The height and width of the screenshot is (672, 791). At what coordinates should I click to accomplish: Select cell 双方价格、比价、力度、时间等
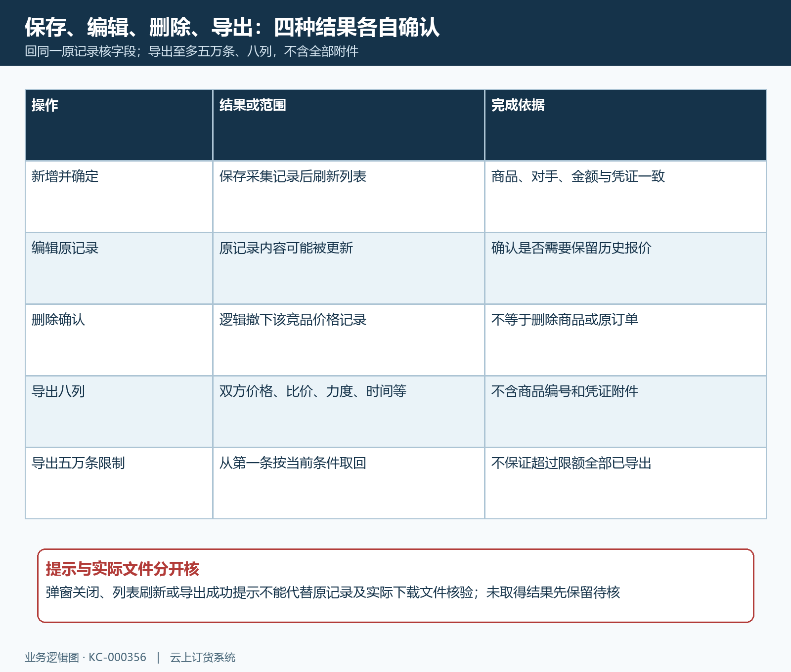click(349, 412)
